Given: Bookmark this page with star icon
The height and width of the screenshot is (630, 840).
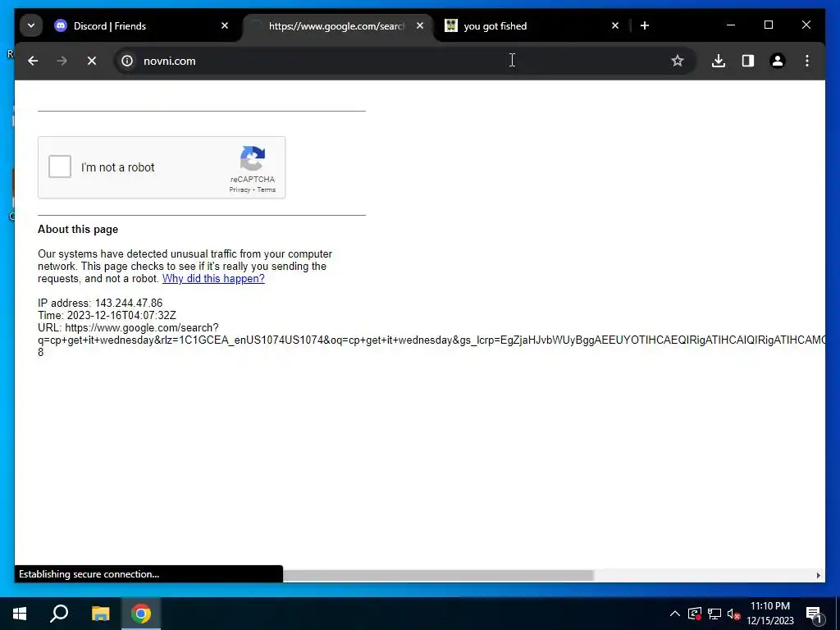Looking at the screenshot, I should [x=677, y=61].
